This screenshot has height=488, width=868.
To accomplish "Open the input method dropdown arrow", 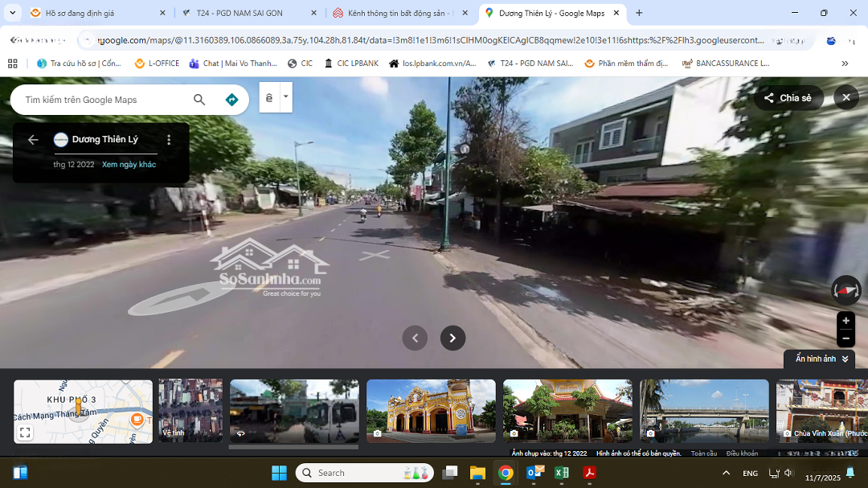I will click(x=285, y=97).
